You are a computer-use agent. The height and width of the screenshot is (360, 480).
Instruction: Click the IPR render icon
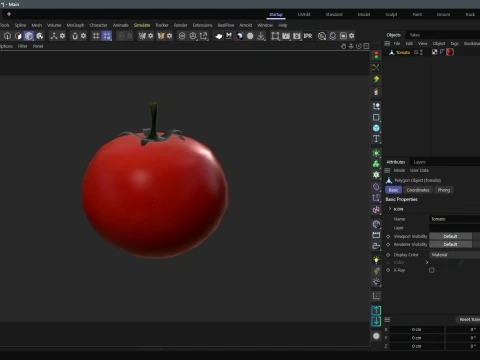point(308,36)
